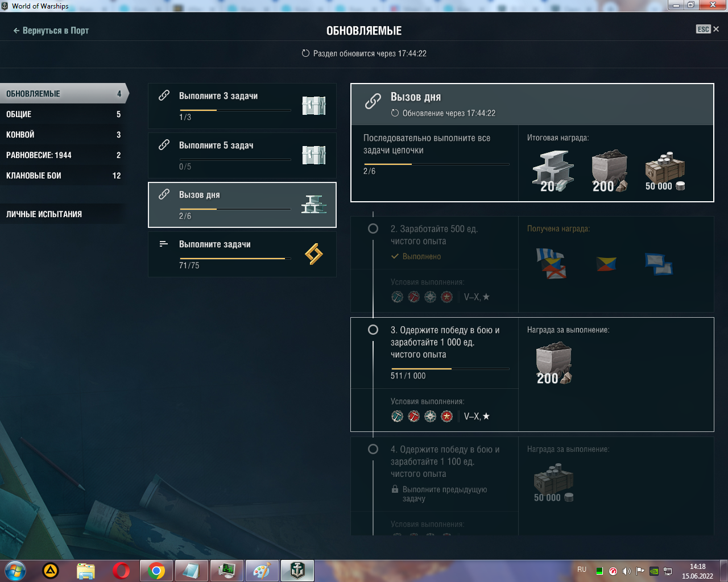
Task: Open the КЛАНОВЫЕ БОИ tab
Action: point(63,176)
